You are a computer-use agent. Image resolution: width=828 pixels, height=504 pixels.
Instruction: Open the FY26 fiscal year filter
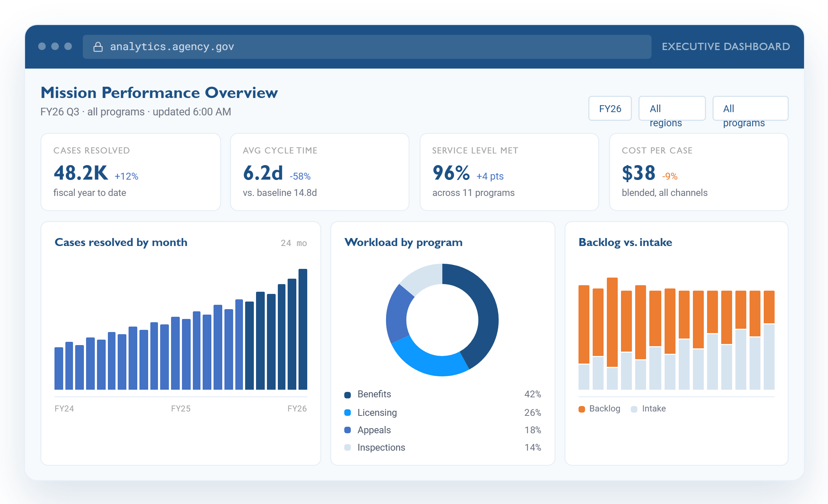pos(610,108)
